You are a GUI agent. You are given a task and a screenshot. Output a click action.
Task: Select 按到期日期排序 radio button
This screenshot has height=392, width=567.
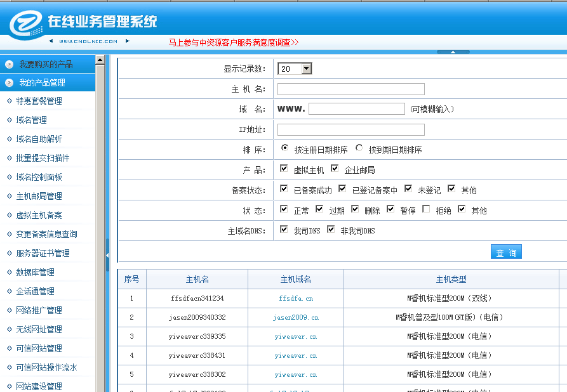click(359, 148)
